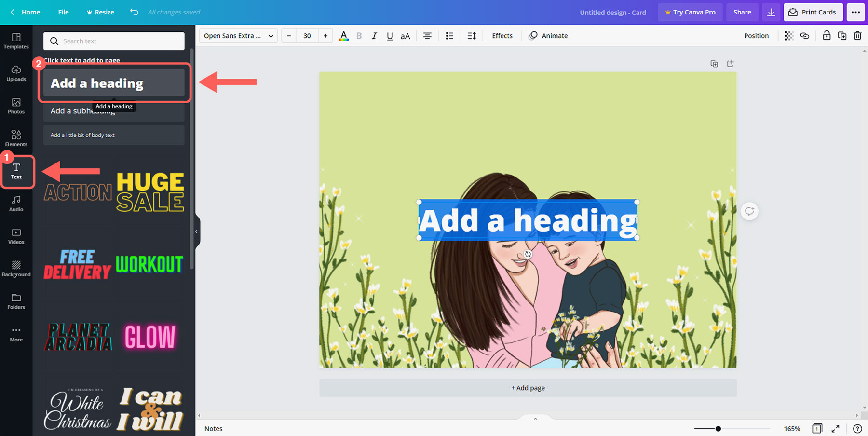Open the Open Sans Extra font dropdown
The height and width of the screenshot is (436, 868).
tap(238, 36)
